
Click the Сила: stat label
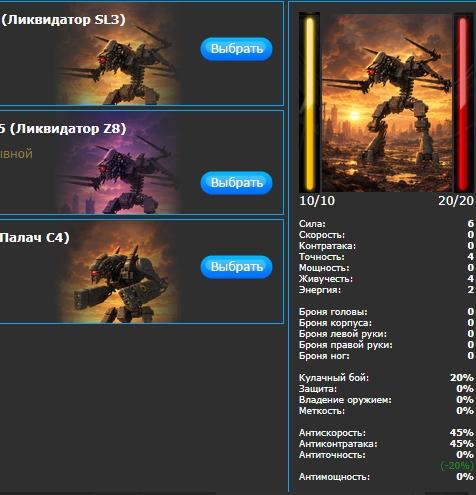(312, 224)
